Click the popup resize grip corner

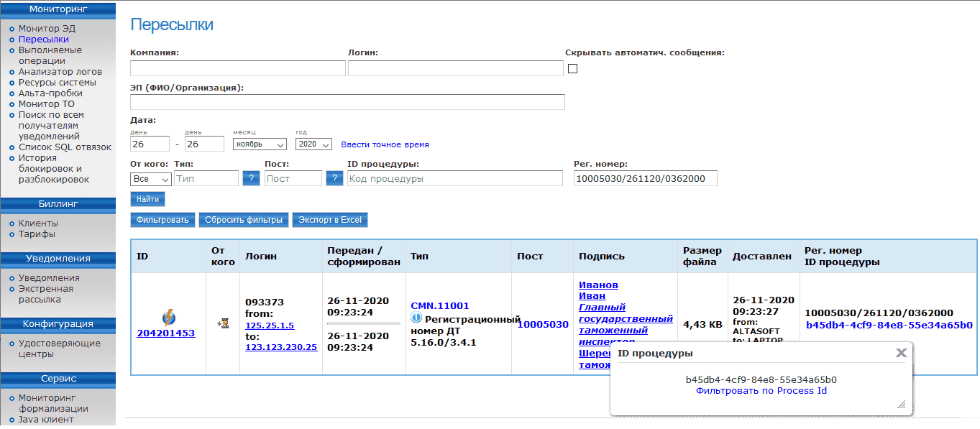click(x=901, y=405)
